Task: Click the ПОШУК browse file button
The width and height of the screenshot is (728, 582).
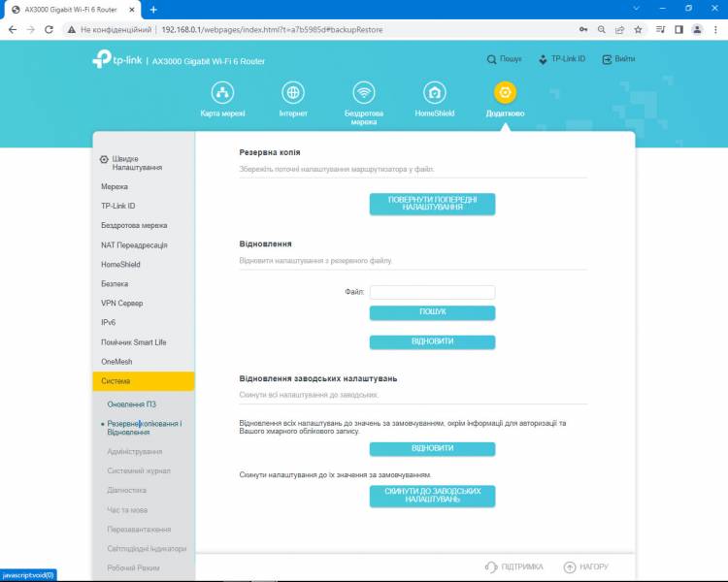Action: tap(432, 312)
